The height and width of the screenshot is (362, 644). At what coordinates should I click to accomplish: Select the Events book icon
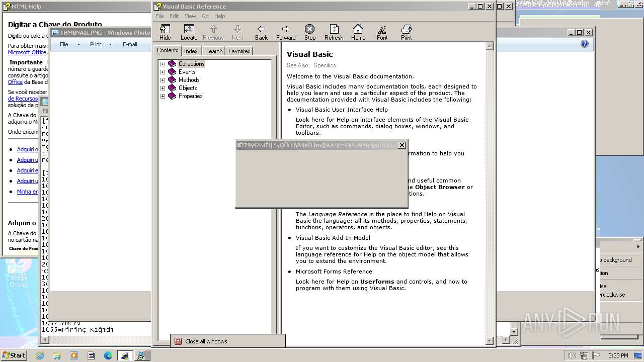172,72
